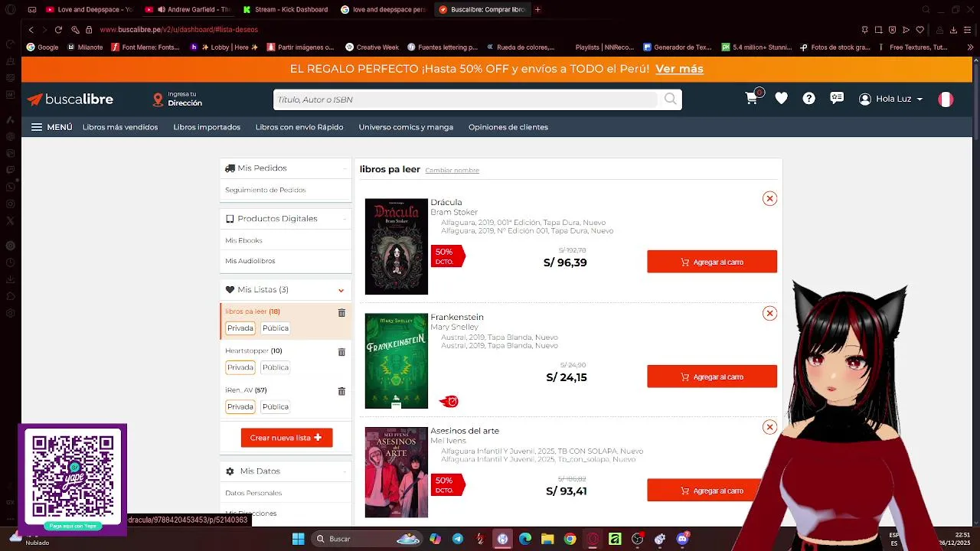Reload the page in the browser
Viewport: 980px width, 551px height.
[58, 30]
